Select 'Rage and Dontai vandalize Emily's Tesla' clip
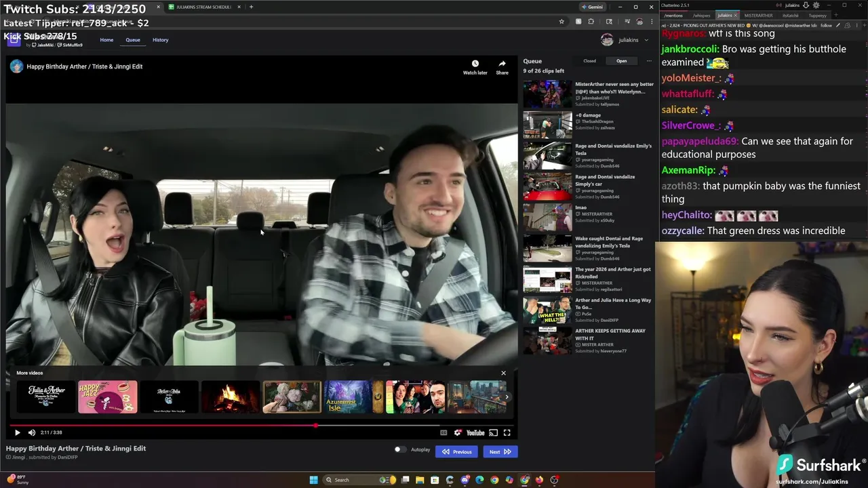The height and width of the screenshot is (488, 868). [588, 156]
